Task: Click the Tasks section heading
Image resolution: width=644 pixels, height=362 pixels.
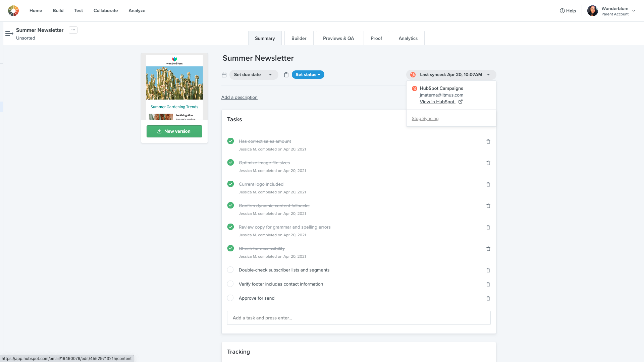Action: click(234, 120)
